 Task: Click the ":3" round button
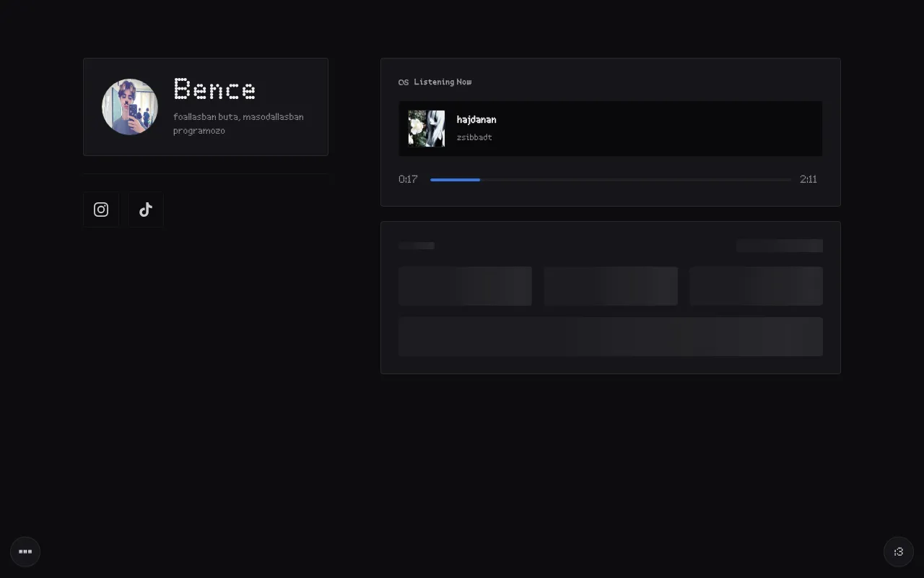pos(899,551)
